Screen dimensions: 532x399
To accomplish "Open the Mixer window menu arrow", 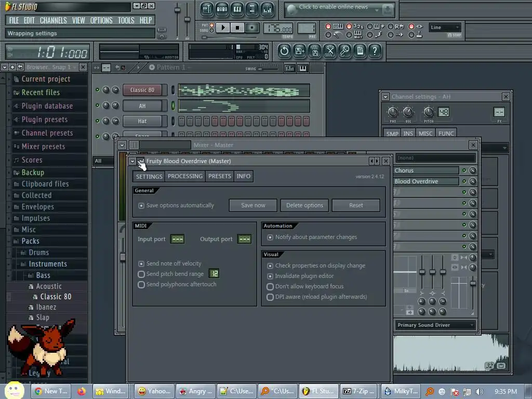I will click(x=122, y=145).
